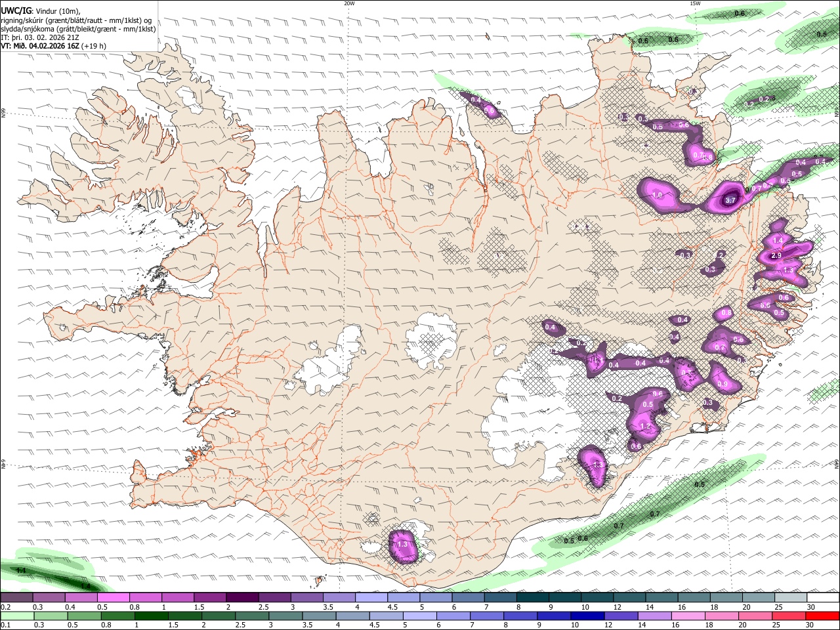Select the 0.2 swatch in the upper snow legend
This screenshot has width=840, height=630.
click(x=16, y=598)
